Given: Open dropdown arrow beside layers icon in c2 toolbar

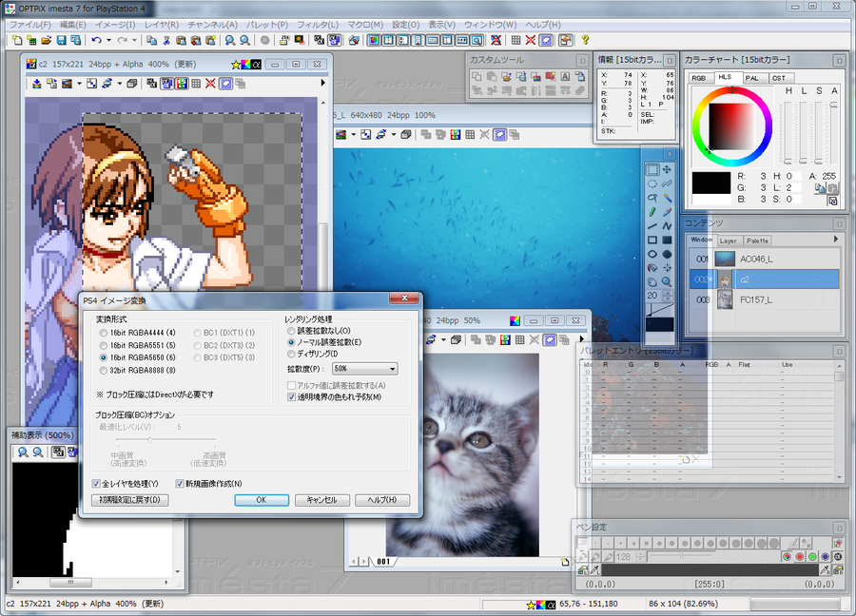Looking at the screenshot, I should click(79, 84).
